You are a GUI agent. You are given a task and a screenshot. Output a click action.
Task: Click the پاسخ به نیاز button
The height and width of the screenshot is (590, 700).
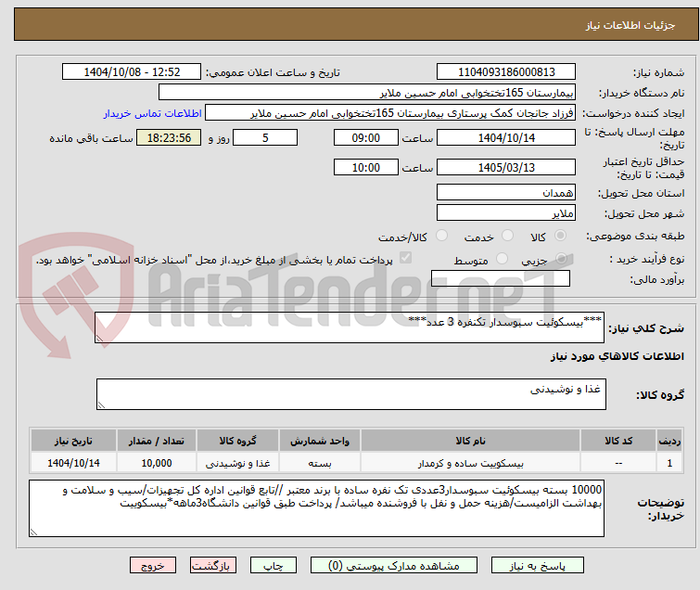click(x=538, y=566)
